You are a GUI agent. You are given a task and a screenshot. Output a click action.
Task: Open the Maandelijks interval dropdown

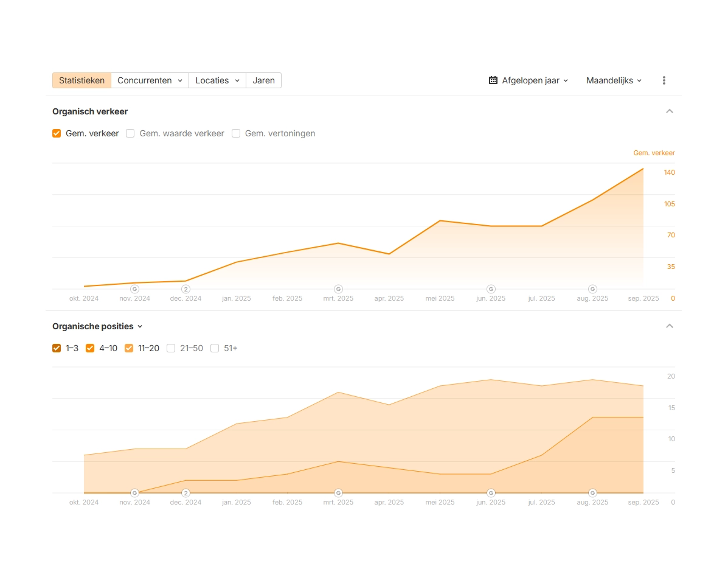(614, 80)
